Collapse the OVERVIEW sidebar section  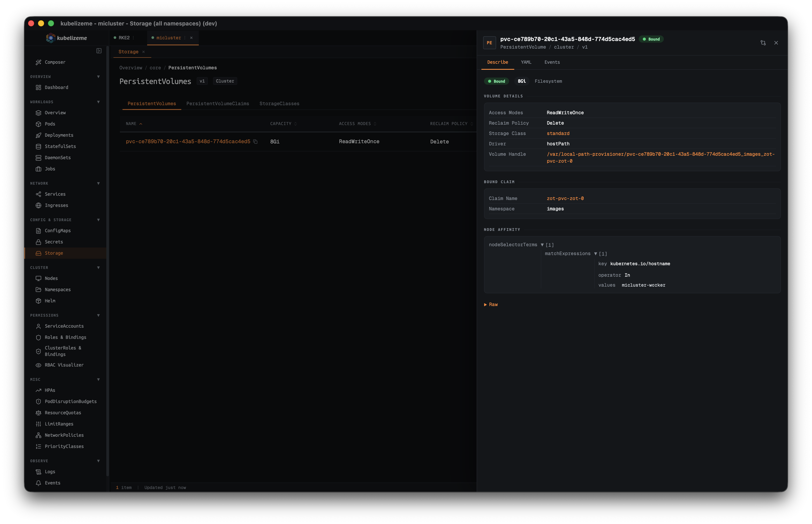[x=98, y=76]
